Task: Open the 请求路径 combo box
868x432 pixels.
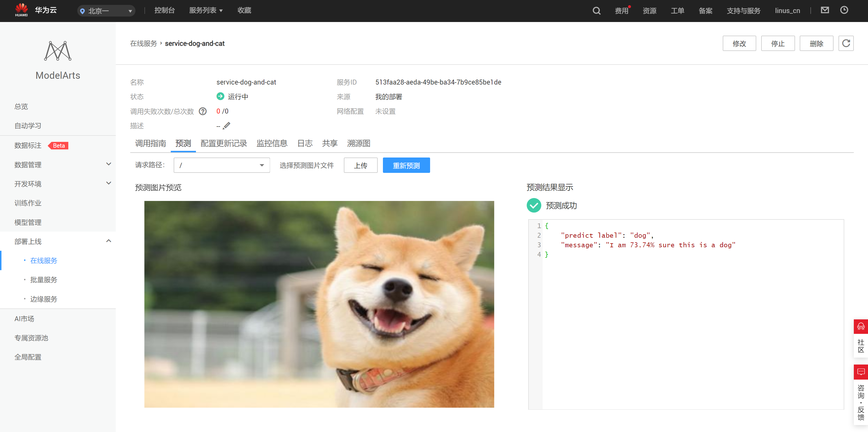Action: (x=221, y=165)
